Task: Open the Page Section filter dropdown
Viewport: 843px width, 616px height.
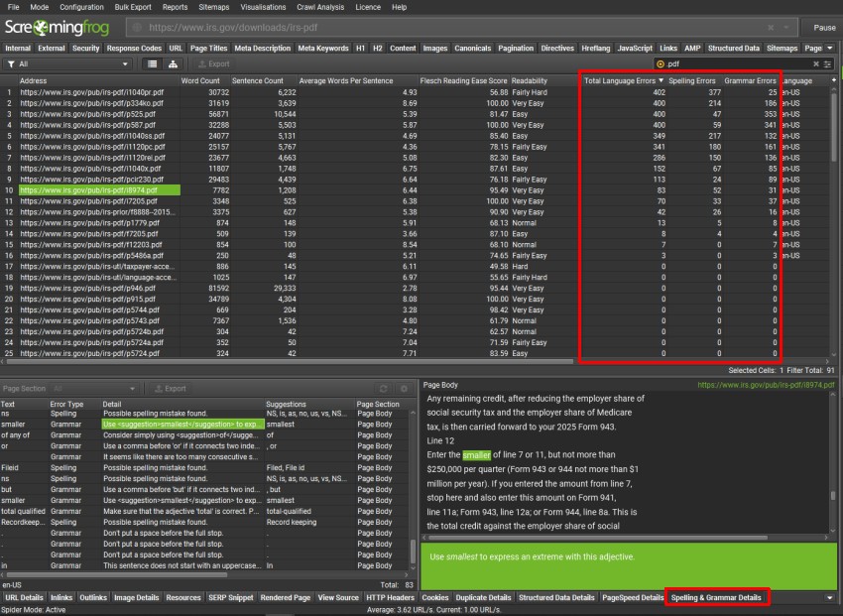Action: (93, 388)
